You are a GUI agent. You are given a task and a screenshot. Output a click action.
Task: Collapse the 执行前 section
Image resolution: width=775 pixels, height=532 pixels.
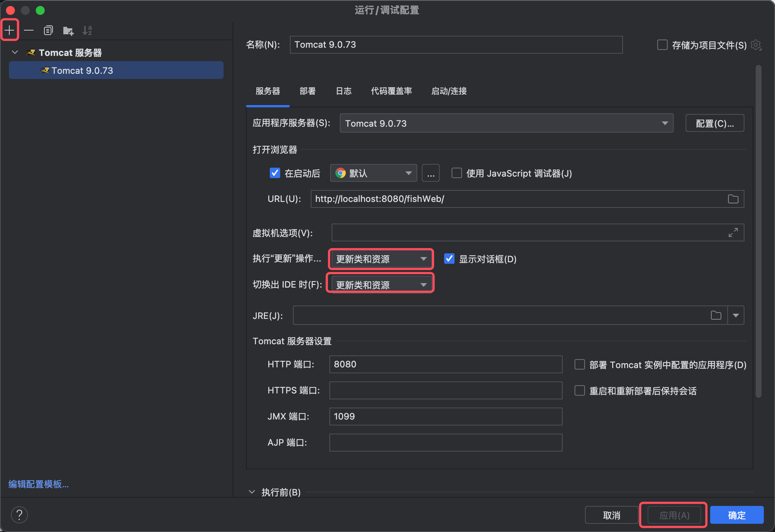tap(252, 492)
